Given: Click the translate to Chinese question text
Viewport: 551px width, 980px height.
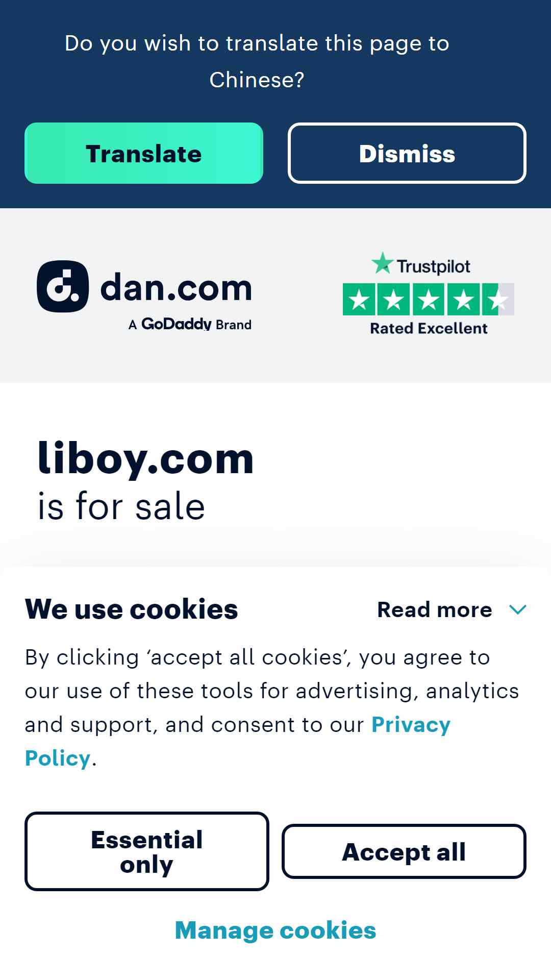Looking at the screenshot, I should [x=257, y=61].
